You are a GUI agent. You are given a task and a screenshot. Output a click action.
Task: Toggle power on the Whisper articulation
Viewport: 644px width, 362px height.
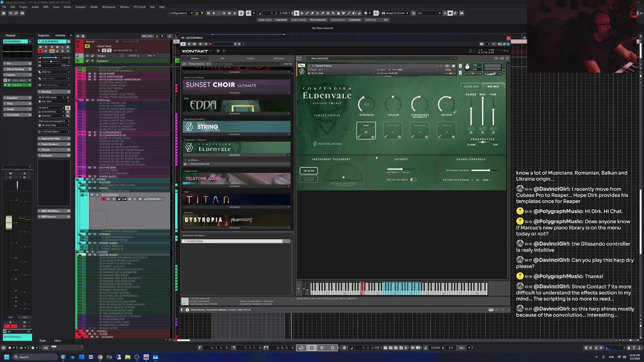tap(426, 137)
